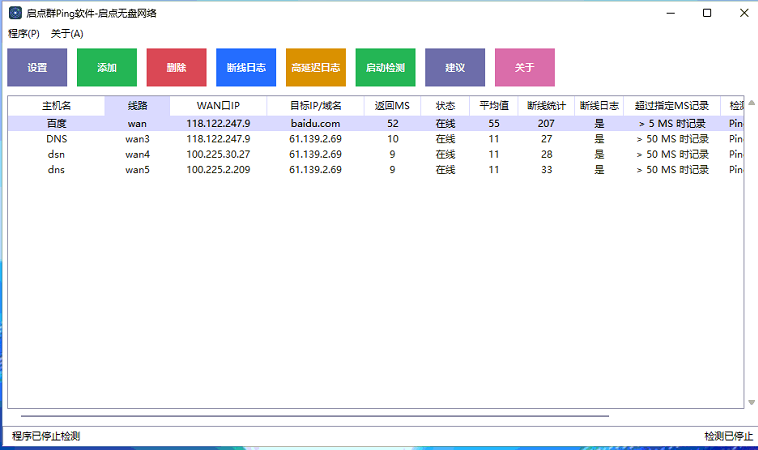The height and width of the screenshot is (450, 758).
Task: Open the 程序(P) menu
Action: [x=24, y=34]
